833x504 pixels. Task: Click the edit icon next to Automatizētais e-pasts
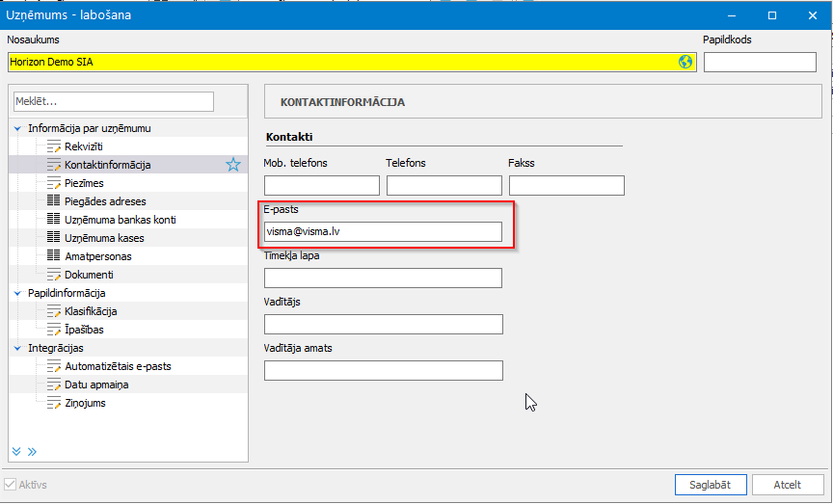[x=54, y=366]
